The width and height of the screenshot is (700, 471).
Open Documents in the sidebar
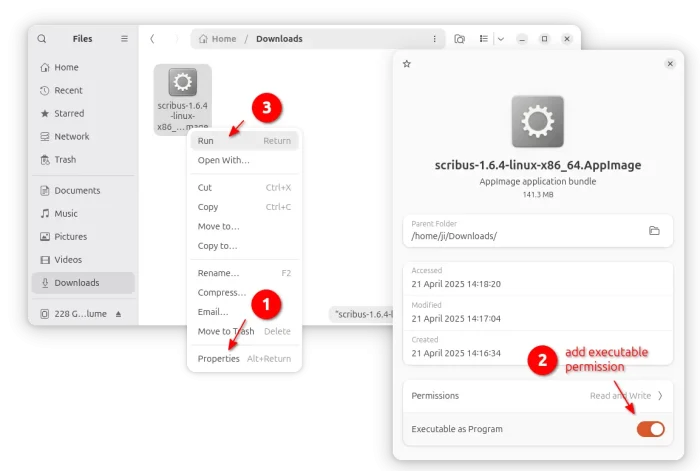83,191
